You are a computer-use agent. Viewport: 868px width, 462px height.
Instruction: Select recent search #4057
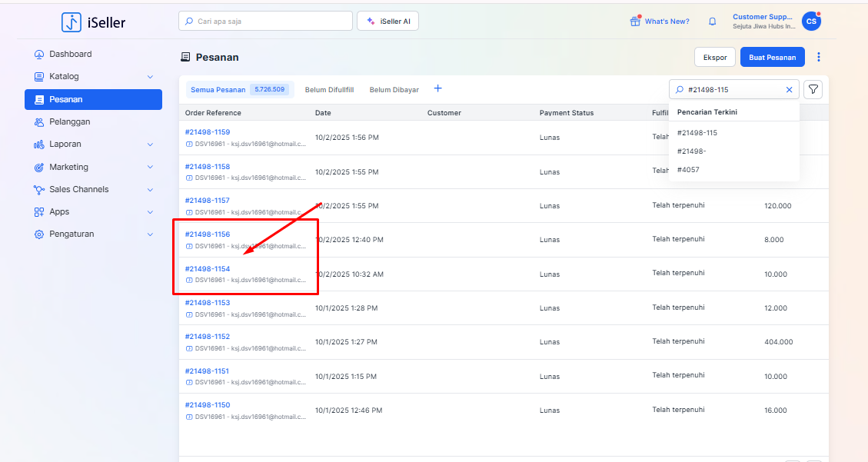[688, 170]
